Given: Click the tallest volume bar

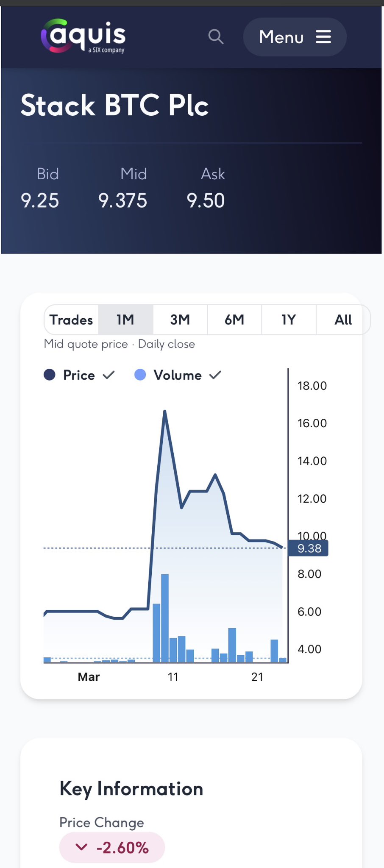Looking at the screenshot, I should [x=165, y=617].
